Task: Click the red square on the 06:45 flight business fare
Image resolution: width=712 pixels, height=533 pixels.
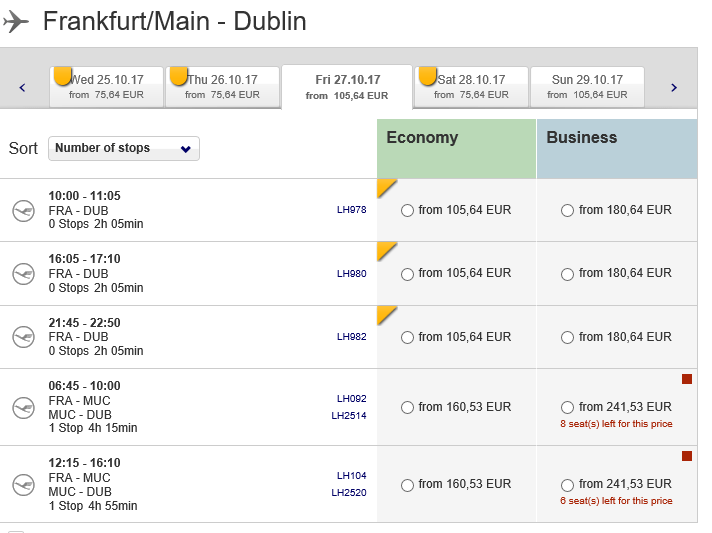Action: (x=687, y=379)
